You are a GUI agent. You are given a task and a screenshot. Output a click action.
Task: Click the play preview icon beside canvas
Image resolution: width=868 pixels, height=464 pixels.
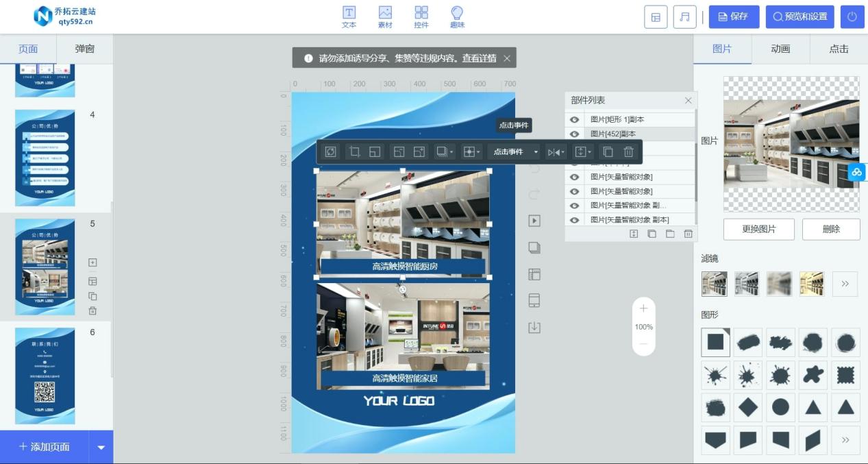(534, 221)
